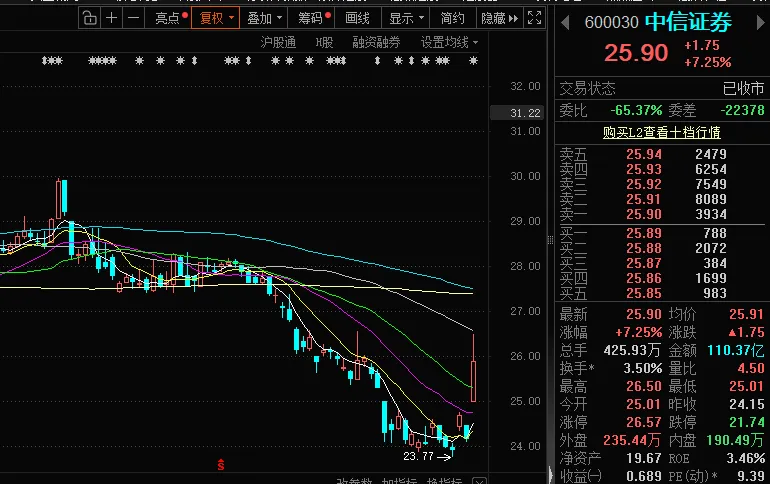Click the 换指标 change indicator button
This screenshot has height=484, width=770.
click(444, 482)
